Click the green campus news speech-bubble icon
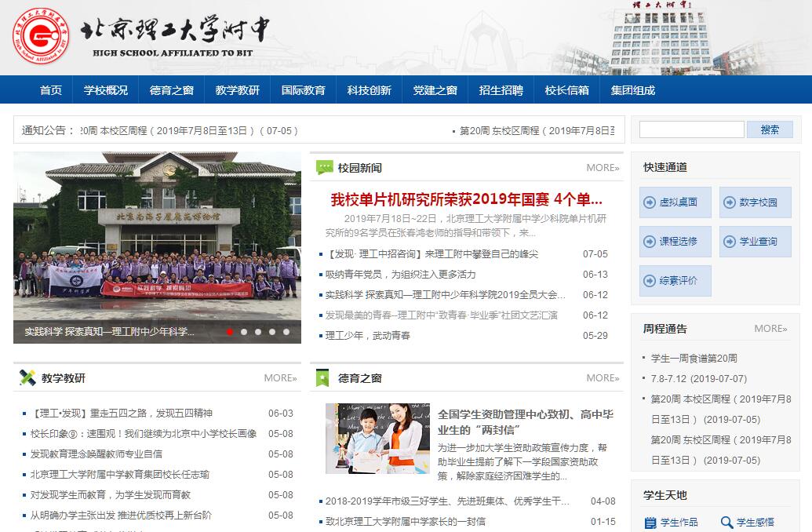The width and height of the screenshot is (812, 532). click(324, 167)
